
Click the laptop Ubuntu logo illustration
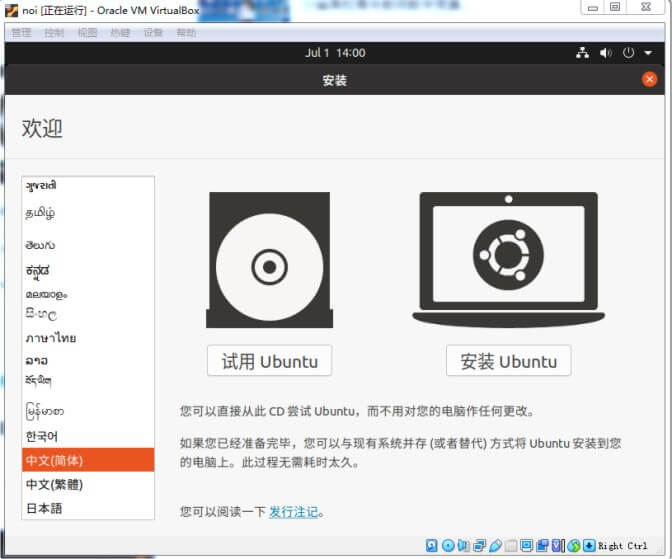tap(508, 260)
